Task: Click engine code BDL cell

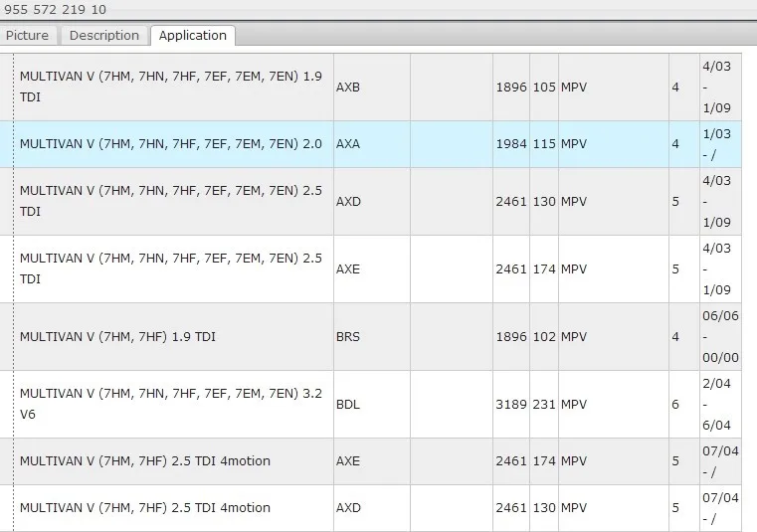Action: 372,405
